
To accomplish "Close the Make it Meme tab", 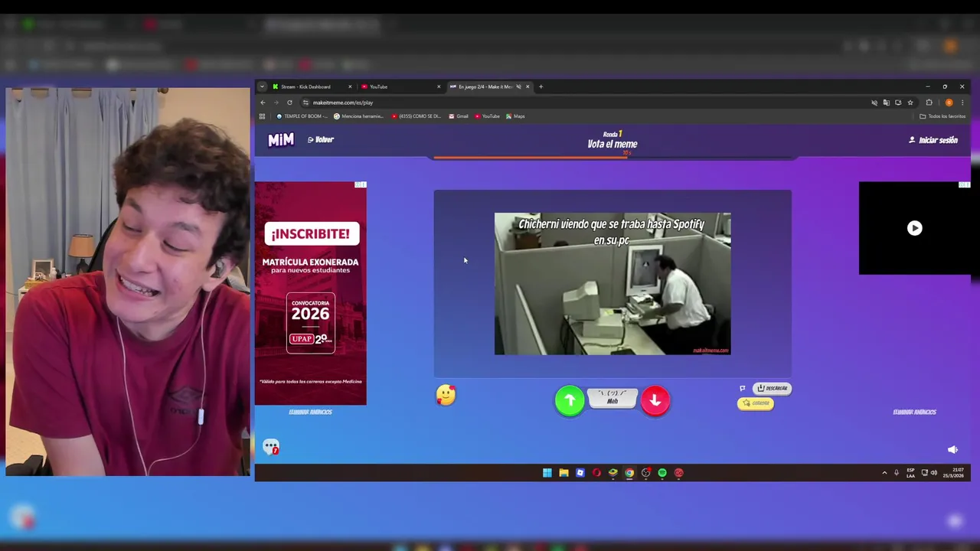I will (x=528, y=86).
